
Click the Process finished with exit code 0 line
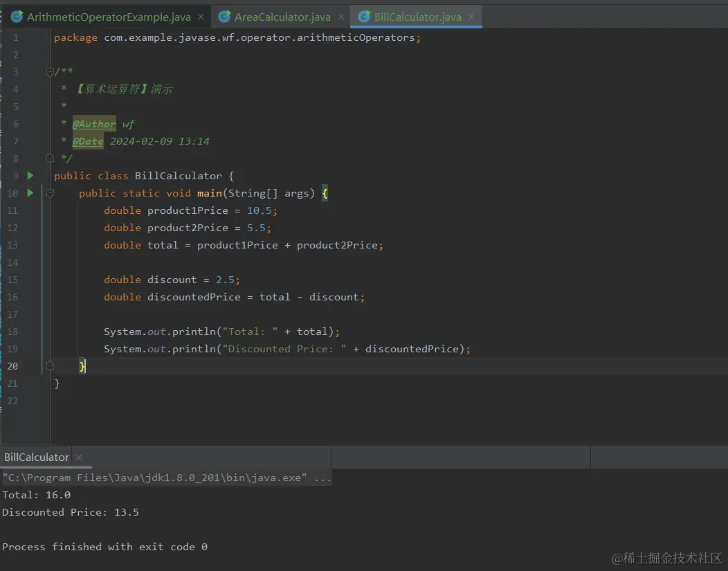tap(104, 547)
